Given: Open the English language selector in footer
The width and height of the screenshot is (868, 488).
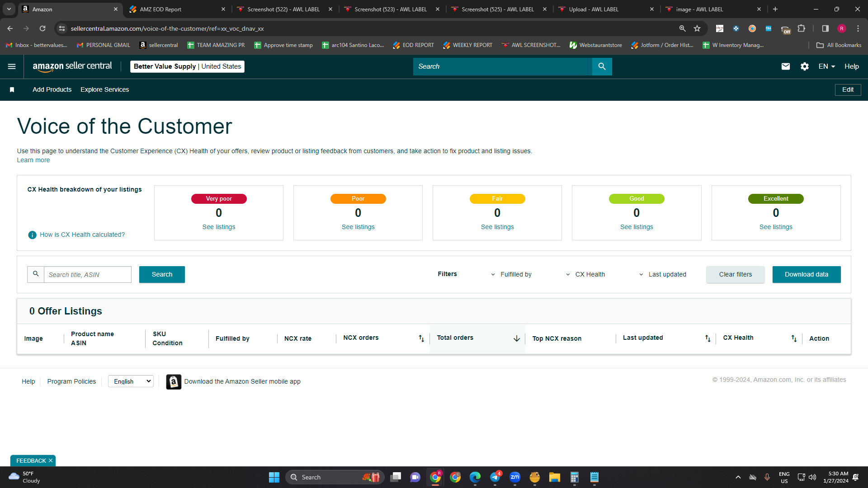Looking at the screenshot, I should pos(131,382).
